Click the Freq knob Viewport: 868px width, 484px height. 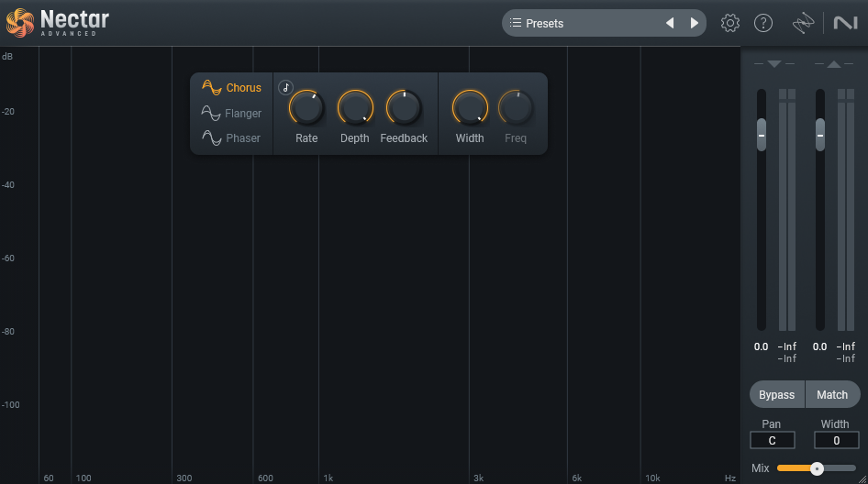coord(516,107)
